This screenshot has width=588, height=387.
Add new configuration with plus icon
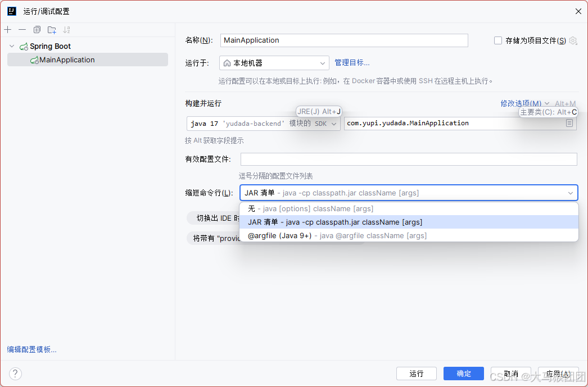pyautogui.click(x=8, y=30)
